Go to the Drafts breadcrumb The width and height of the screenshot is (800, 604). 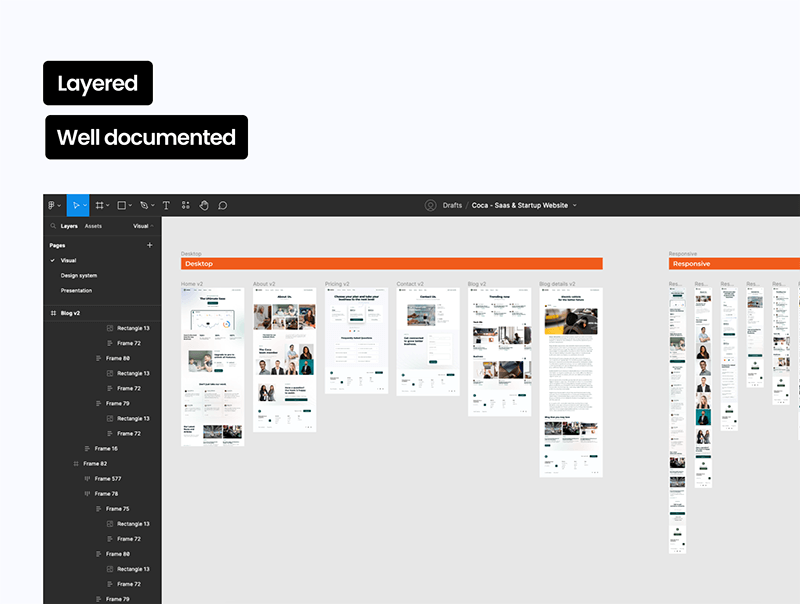(452, 205)
